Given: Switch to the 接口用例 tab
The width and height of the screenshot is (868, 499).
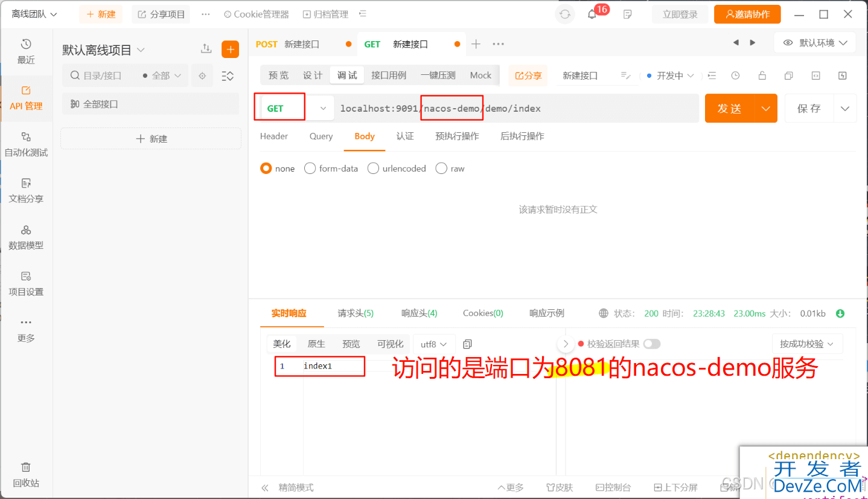Looking at the screenshot, I should [x=389, y=76].
